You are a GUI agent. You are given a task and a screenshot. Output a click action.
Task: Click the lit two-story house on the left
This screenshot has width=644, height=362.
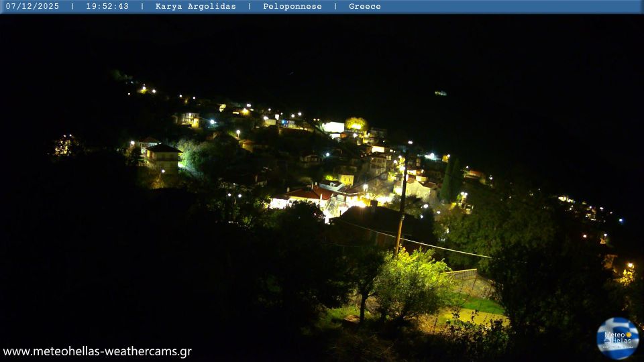(x=162, y=156)
